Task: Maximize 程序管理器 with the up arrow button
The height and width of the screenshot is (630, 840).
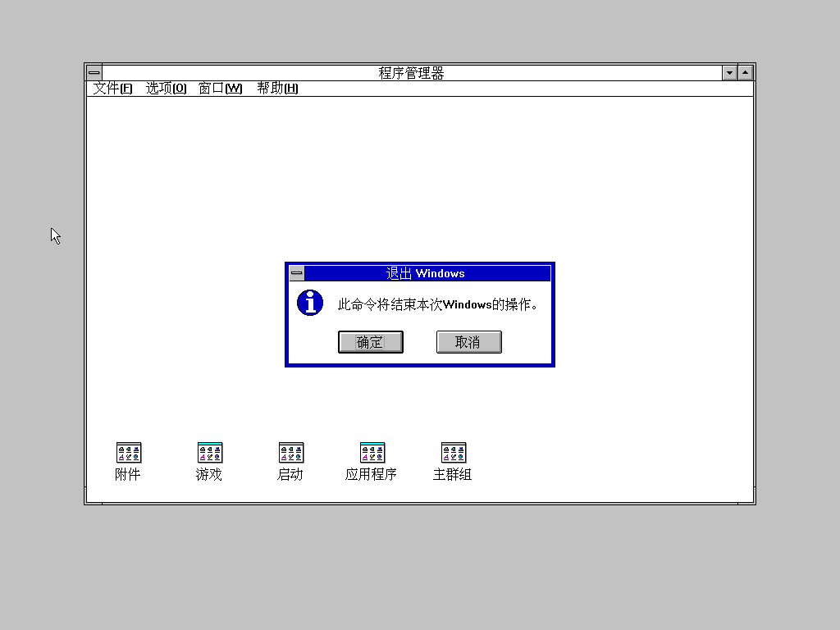Action: [745, 72]
